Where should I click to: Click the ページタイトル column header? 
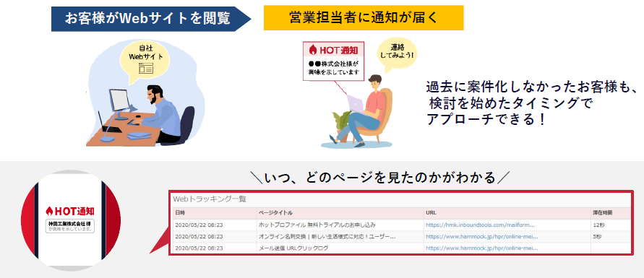(x=275, y=213)
